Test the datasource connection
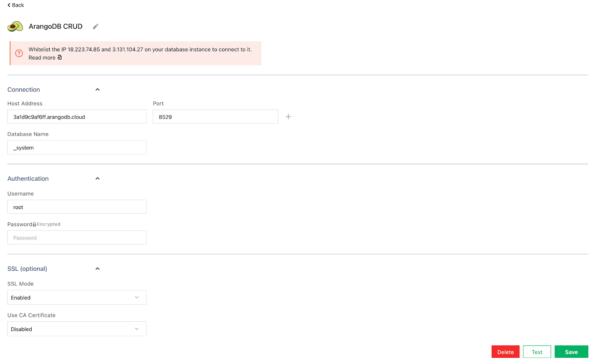This screenshot has width=595, height=364. 537,352
